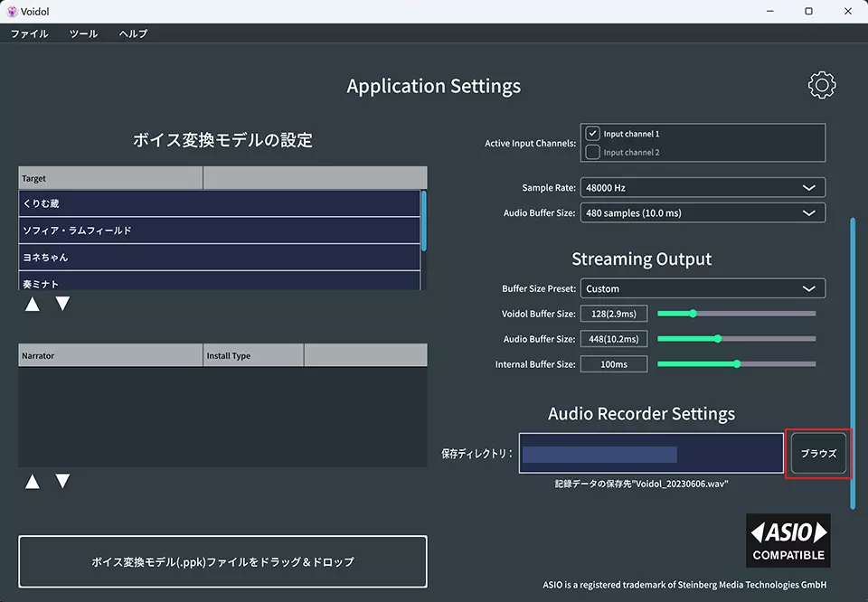Expand the Buffer Size Preset dropdown
Screen dimensions: 868x602
coord(703,289)
